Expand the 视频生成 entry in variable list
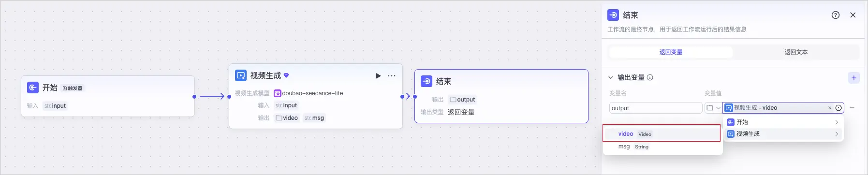The image size is (868, 175). pyautogui.click(x=783, y=134)
